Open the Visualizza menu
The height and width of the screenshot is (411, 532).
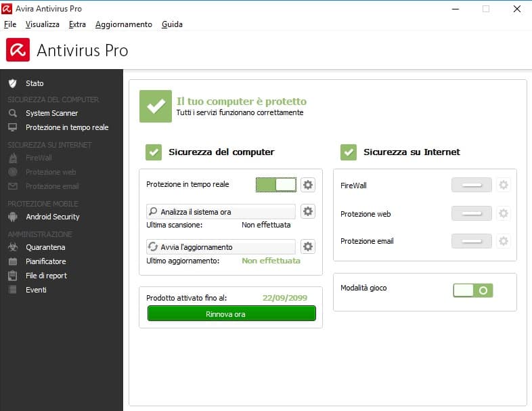pos(43,24)
